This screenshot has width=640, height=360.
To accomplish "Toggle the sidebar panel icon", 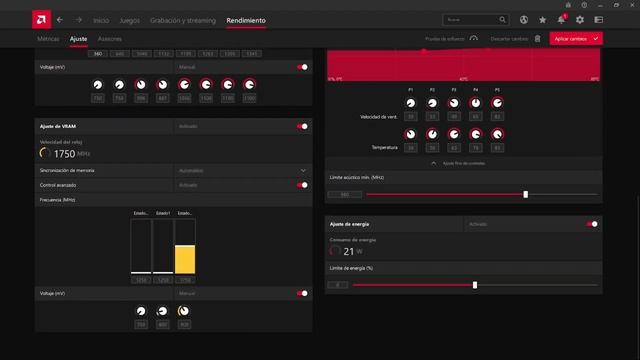I will tap(598, 20).
